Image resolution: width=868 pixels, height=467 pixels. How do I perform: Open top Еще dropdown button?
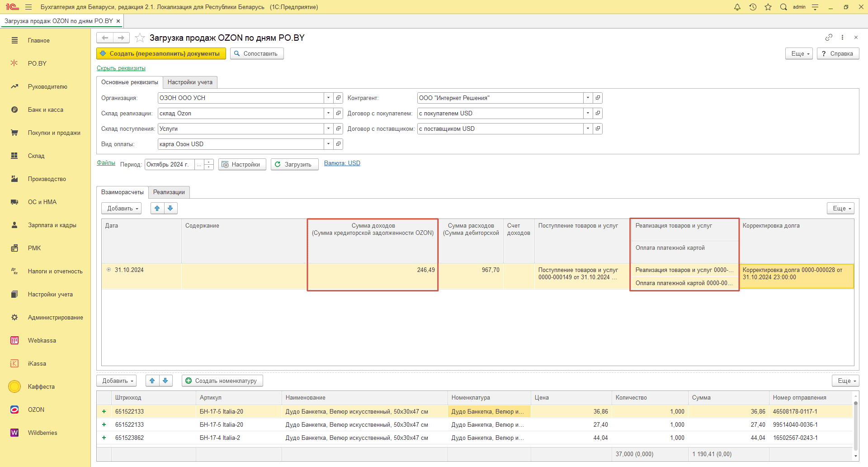coord(799,53)
